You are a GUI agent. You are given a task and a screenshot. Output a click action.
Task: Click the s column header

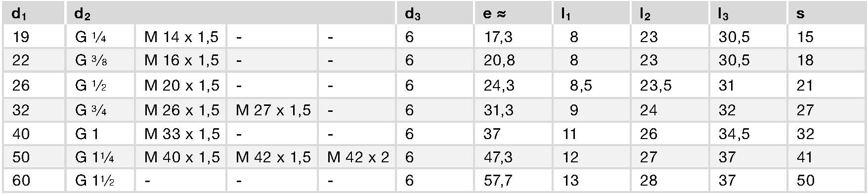[x=826, y=13]
